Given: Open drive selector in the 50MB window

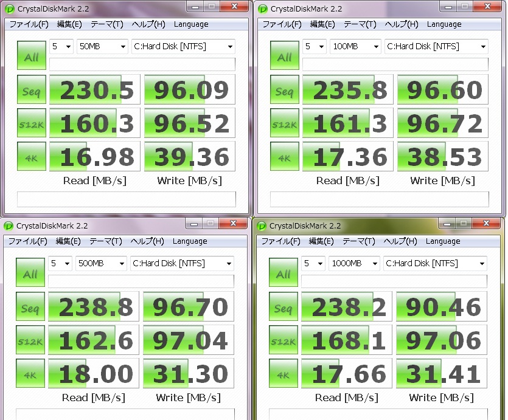Looking at the screenshot, I should click(x=183, y=47).
